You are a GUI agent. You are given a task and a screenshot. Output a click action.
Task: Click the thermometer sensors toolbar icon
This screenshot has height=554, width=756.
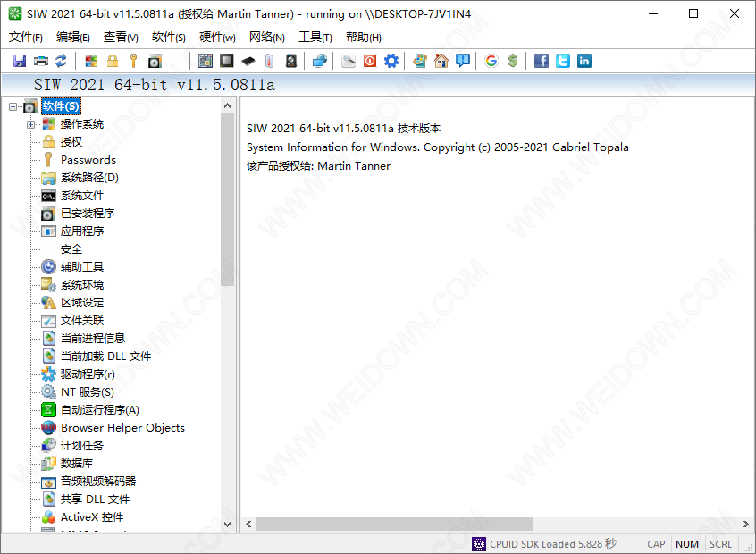click(x=270, y=61)
